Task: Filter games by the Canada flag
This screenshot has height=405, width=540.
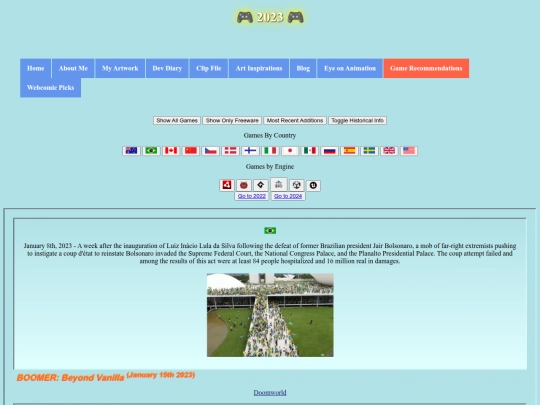Action: click(171, 151)
